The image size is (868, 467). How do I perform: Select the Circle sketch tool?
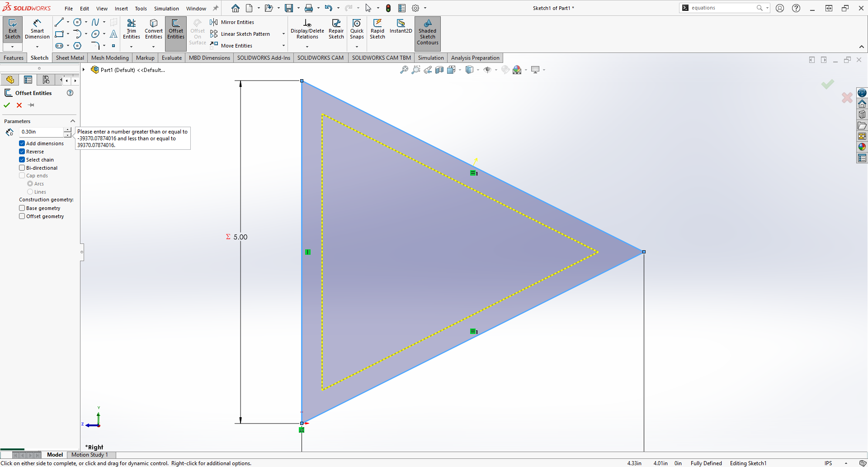(77, 22)
